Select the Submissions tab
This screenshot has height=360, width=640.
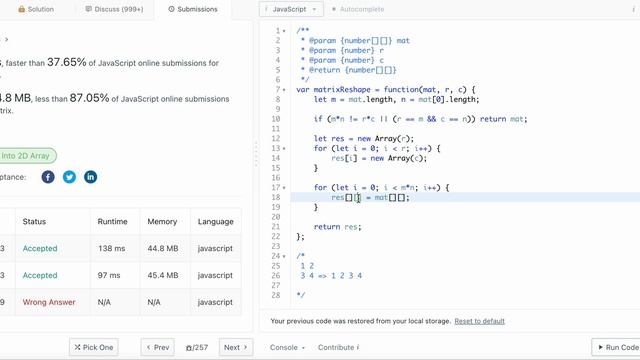193,9
